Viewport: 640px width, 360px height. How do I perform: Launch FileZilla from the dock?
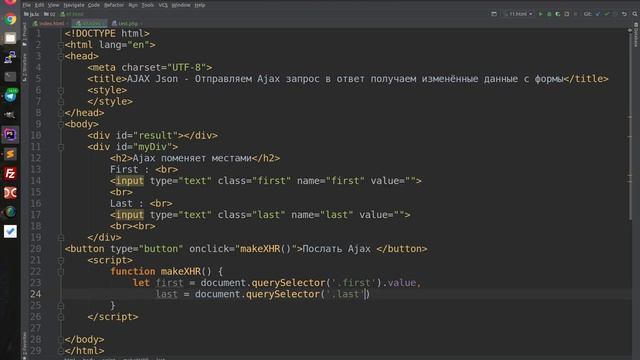(x=10, y=173)
